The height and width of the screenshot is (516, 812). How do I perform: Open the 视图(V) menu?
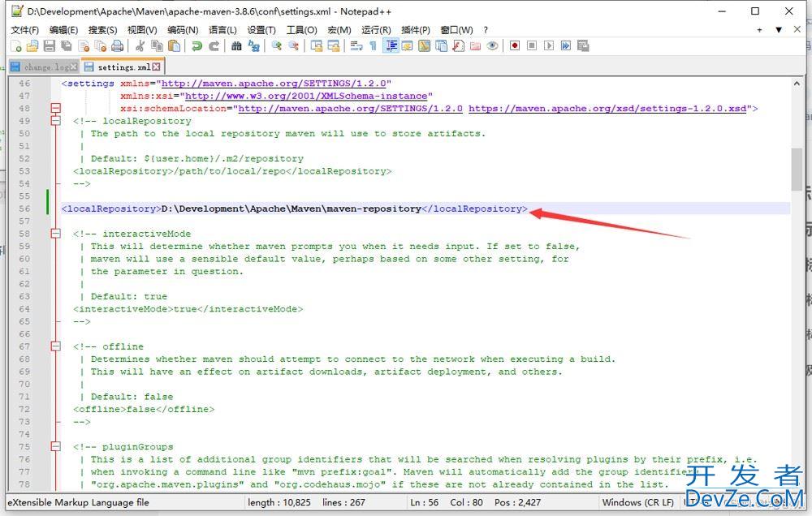click(x=142, y=30)
